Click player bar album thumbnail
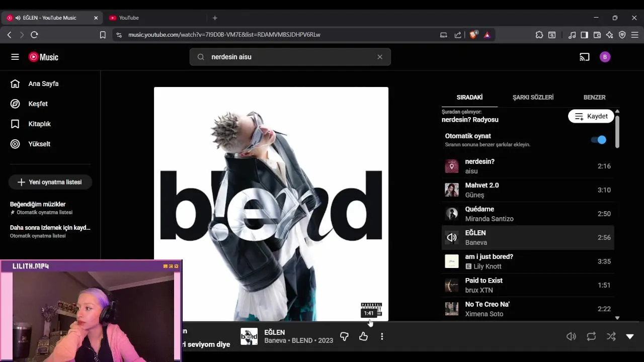The height and width of the screenshot is (362, 644). tap(249, 336)
